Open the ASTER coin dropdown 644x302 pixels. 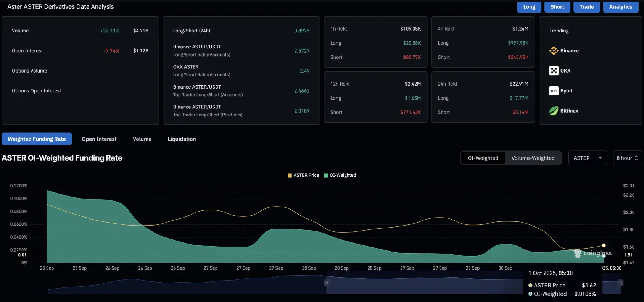tap(587, 158)
